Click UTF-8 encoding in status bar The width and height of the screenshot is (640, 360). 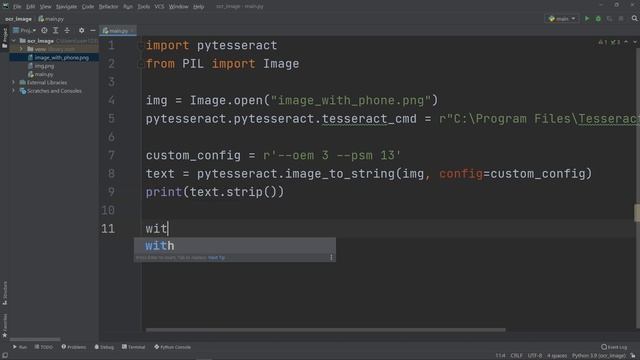[535, 356]
